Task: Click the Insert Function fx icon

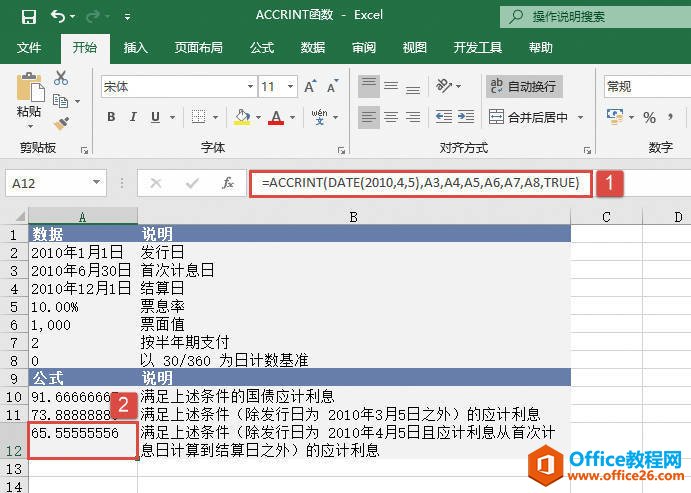Action: (228, 183)
